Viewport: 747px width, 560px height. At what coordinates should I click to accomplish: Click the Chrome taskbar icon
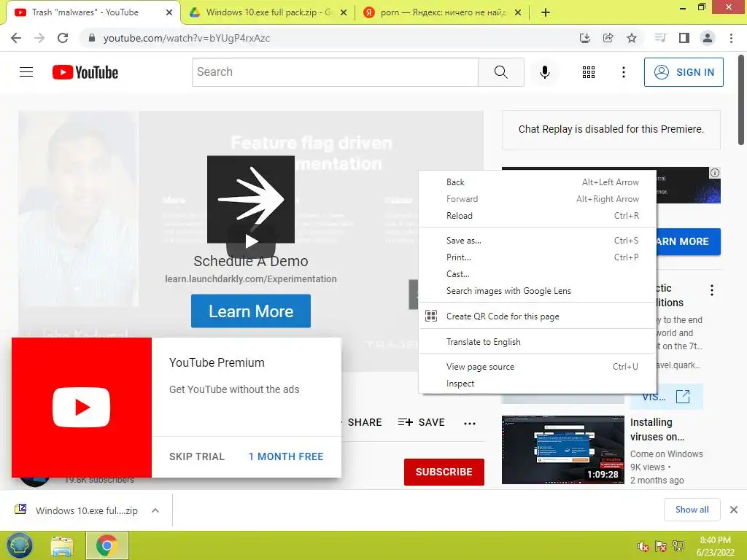(107, 545)
